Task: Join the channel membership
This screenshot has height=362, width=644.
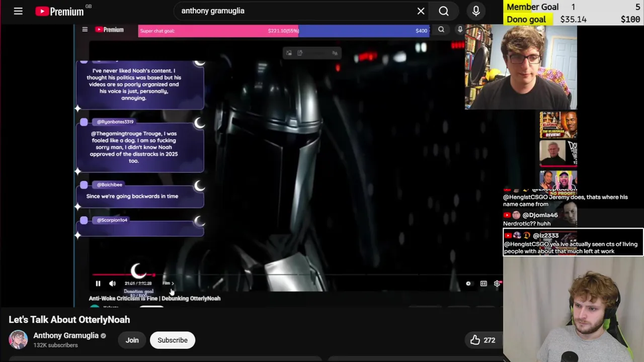Action: coord(132,340)
